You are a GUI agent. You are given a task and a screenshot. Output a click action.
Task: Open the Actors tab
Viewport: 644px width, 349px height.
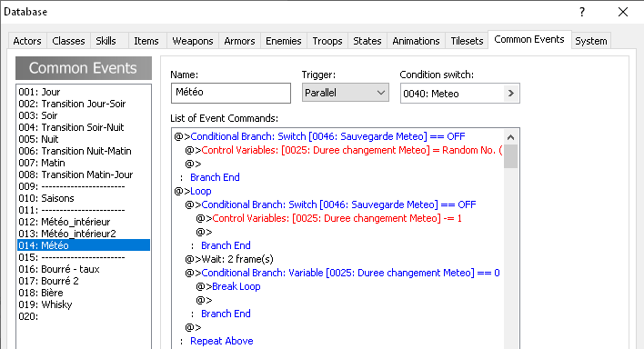(x=27, y=41)
